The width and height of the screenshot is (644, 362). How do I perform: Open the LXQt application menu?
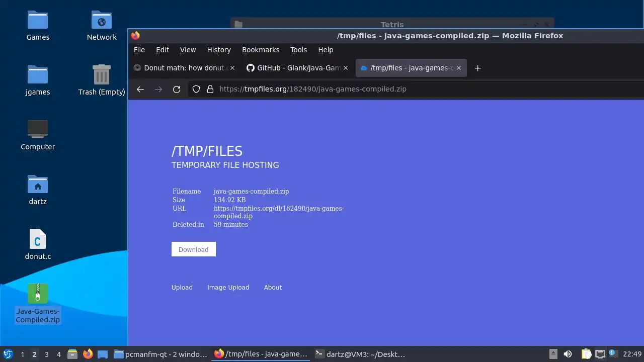[8, 354]
